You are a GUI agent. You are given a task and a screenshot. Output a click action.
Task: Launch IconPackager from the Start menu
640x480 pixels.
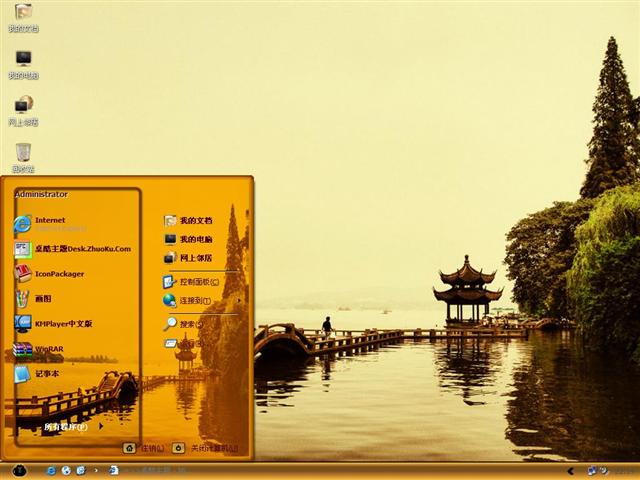[49, 274]
